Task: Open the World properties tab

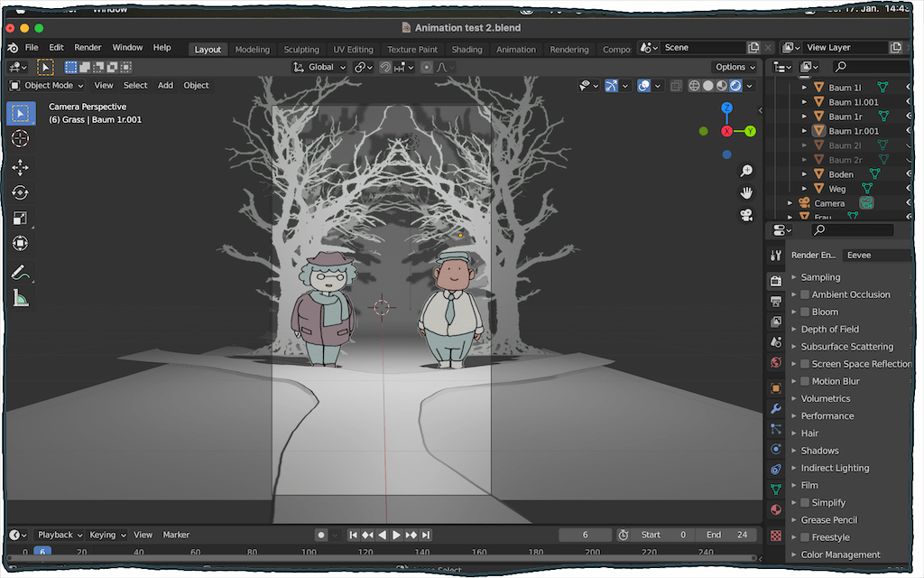Action: (776, 363)
